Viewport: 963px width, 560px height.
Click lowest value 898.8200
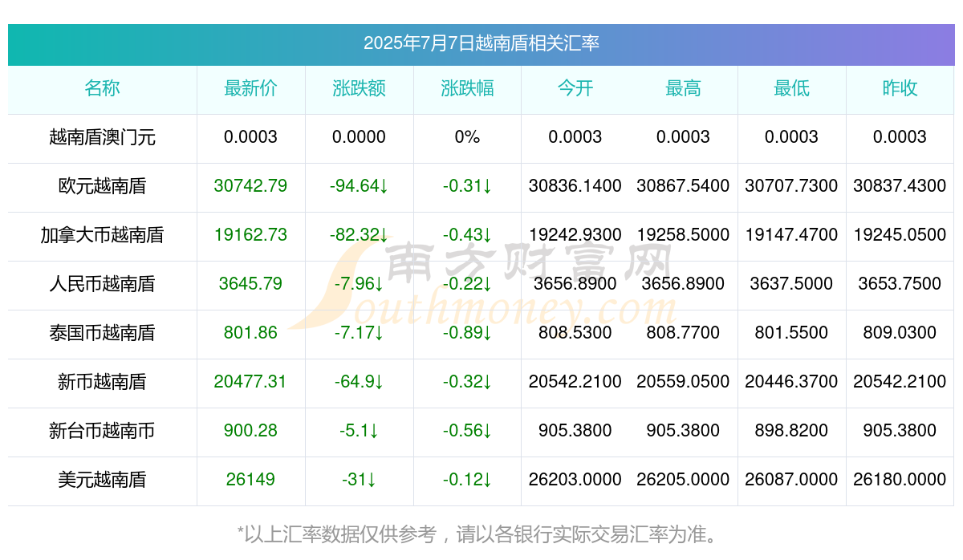(791, 431)
